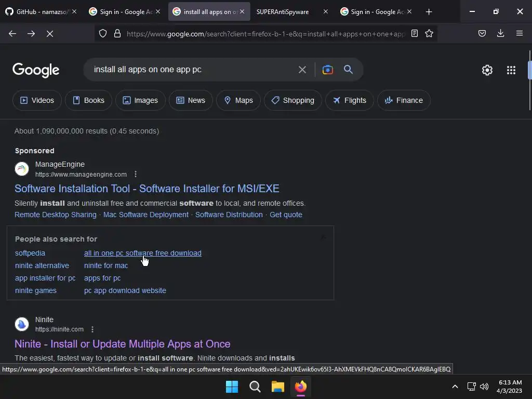The image size is (532, 399).
Task: Filter results by Images
Action: pos(140,100)
